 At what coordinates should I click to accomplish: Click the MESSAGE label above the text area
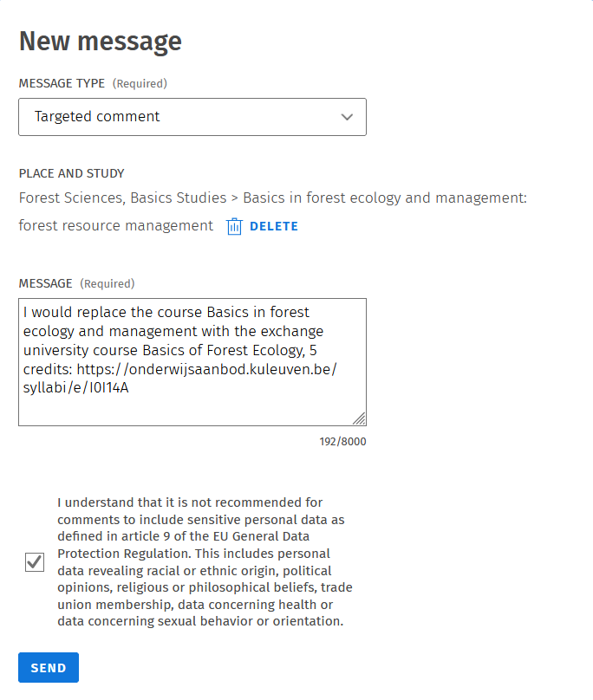[45, 283]
